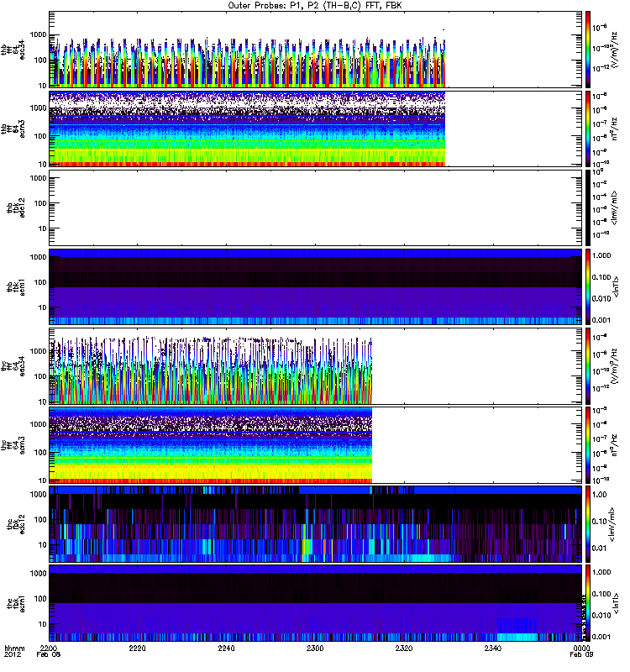This screenshot has height=672, width=630.
Task: Click inside the blank thb fbk edc12 panel
Action: click(315, 207)
